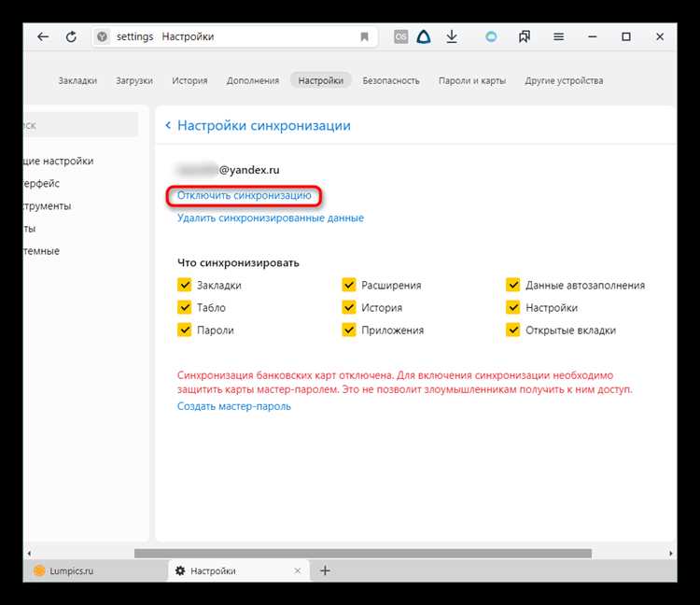Uncheck the Закладки sync checkbox
Viewport: 700px width, 605px height.
point(185,285)
